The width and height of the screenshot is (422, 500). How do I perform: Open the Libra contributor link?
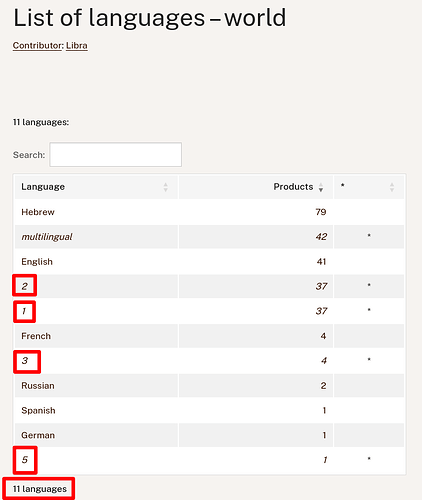click(x=77, y=45)
